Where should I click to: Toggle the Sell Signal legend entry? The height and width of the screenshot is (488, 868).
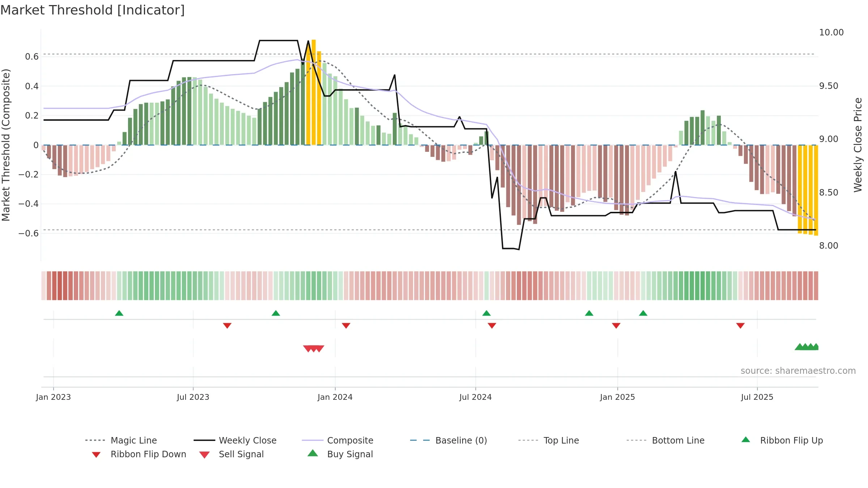pyautogui.click(x=231, y=454)
